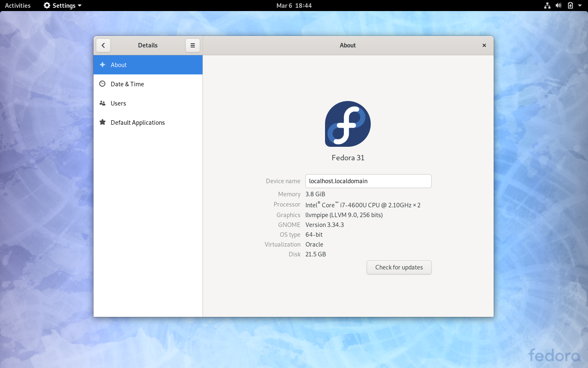Open the Activities overview

(x=18, y=5)
